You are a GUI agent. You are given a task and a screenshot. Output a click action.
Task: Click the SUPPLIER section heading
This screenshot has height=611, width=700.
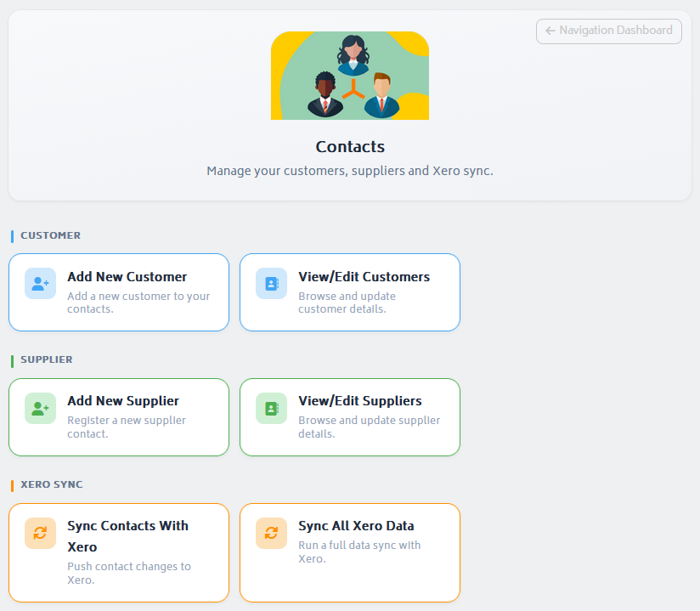coord(47,359)
